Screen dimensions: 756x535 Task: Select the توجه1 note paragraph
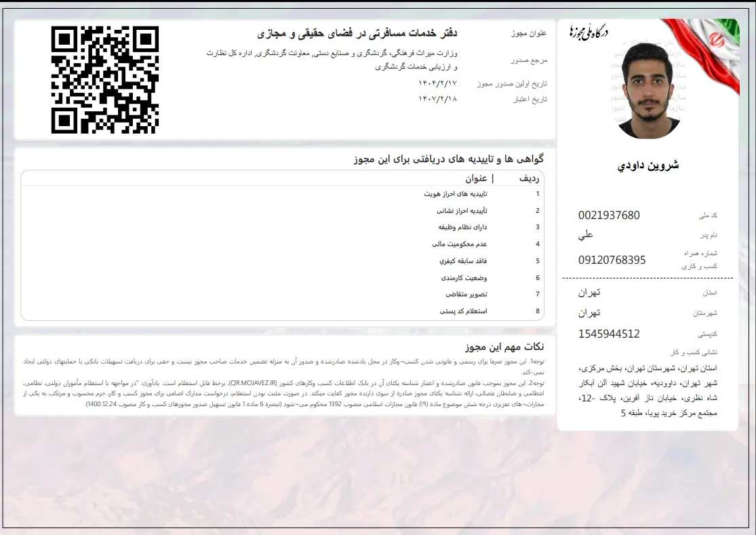283,367
